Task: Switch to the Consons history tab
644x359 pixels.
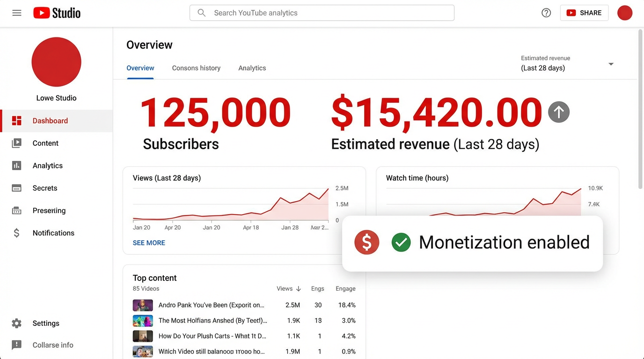Action: [196, 68]
